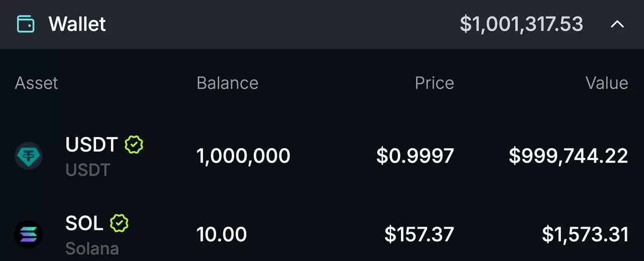644x261 pixels.
Task: Open the USDT asset name link
Action: [x=91, y=144]
